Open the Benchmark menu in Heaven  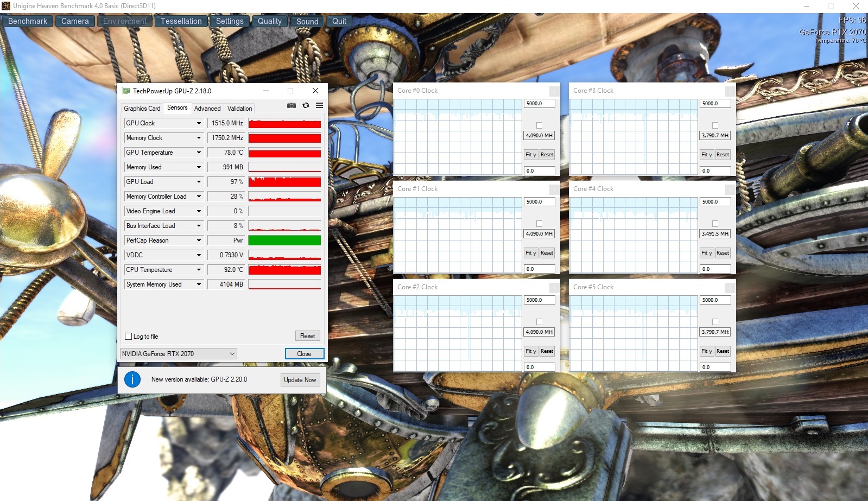28,21
